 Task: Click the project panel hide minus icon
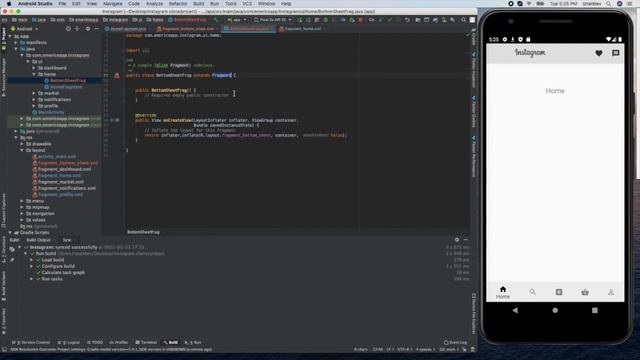(x=97, y=29)
